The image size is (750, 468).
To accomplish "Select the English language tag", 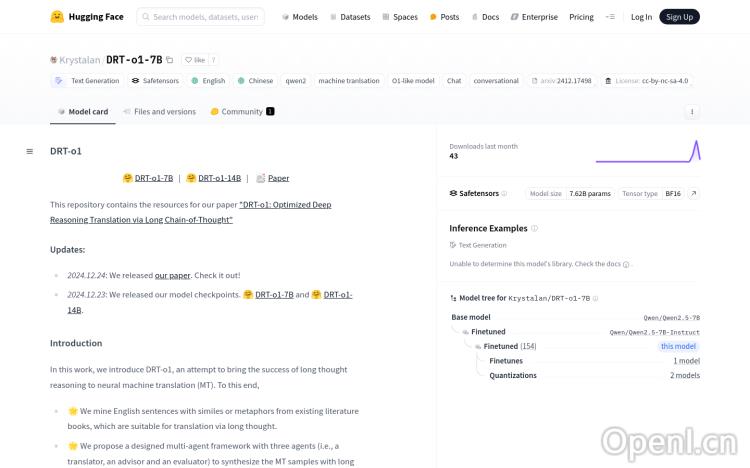I will [x=208, y=81].
